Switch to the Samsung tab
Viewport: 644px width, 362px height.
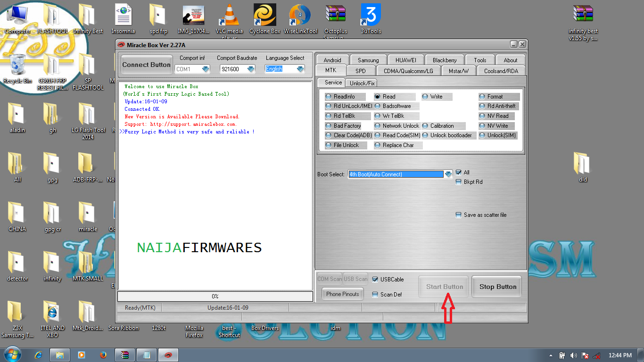point(368,60)
